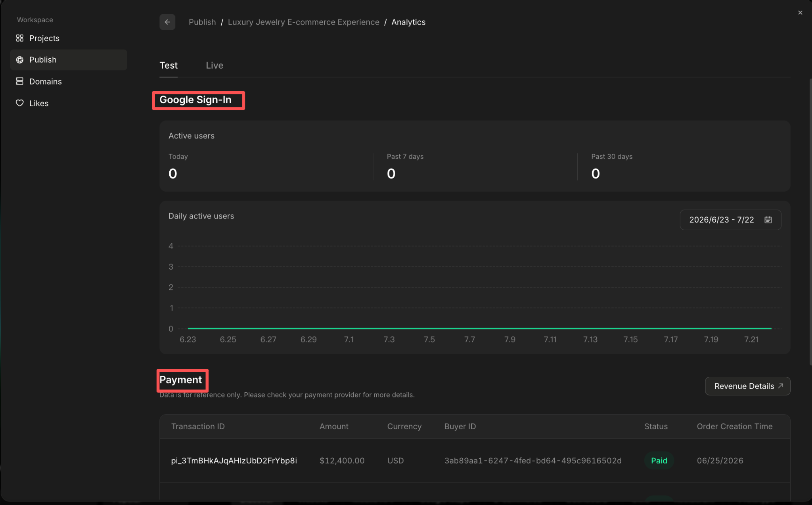
Task: Click the Daily active users title
Action: coord(201,216)
